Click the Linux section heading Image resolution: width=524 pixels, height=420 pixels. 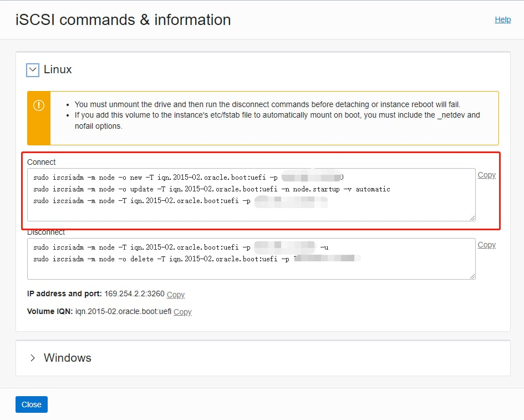coord(58,69)
